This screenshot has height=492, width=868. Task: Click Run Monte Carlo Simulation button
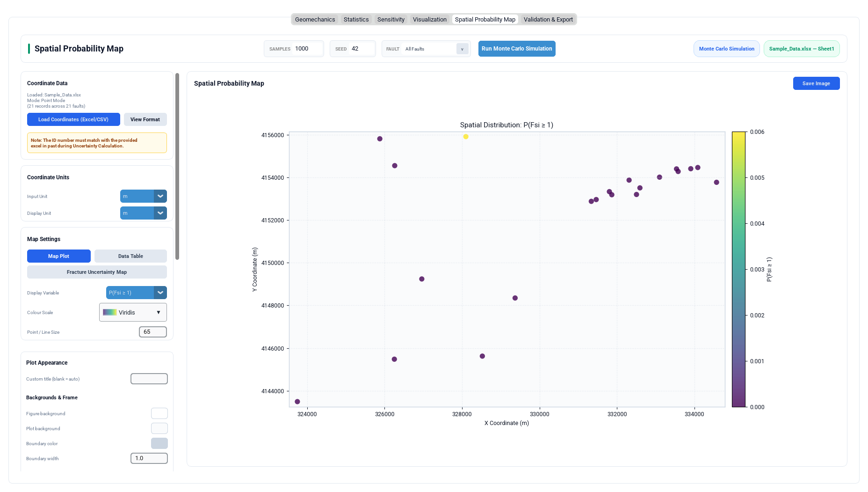coord(517,49)
